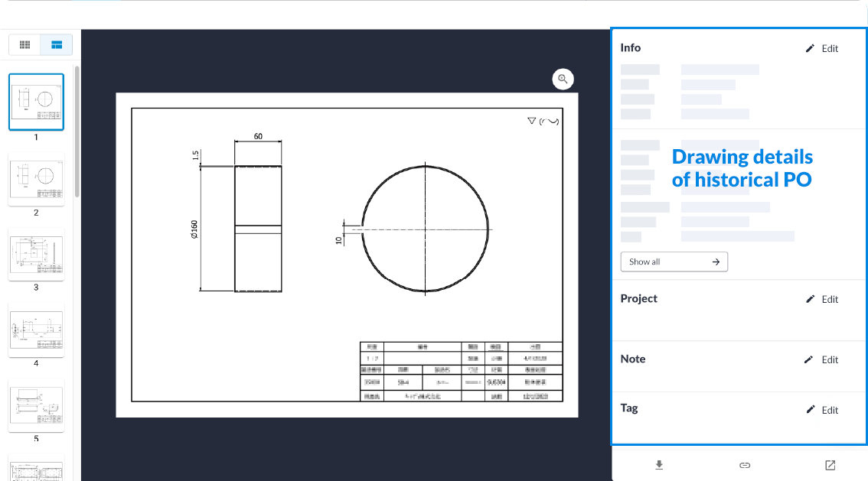868x481 pixels.
Task: Click the magnifier zoom icon on drawing
Action: coord(563,79)
